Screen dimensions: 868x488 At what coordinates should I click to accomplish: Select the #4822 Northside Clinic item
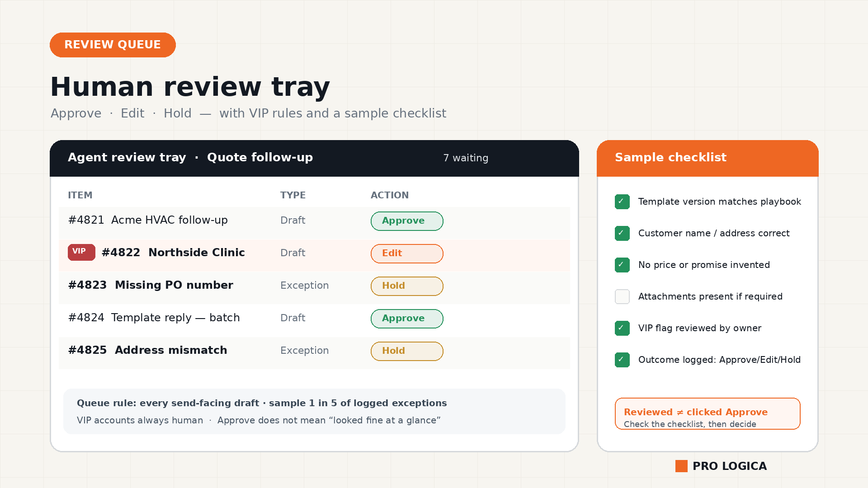coord(314,256)
